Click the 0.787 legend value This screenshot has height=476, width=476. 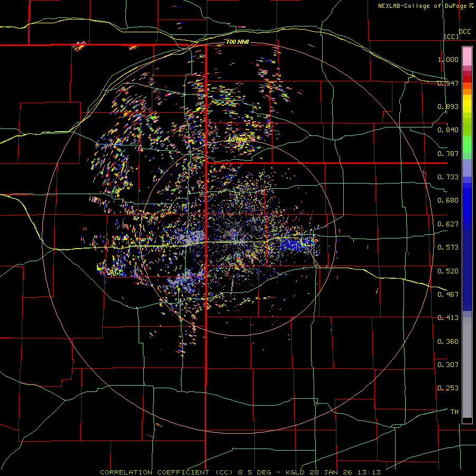(448, 153)
